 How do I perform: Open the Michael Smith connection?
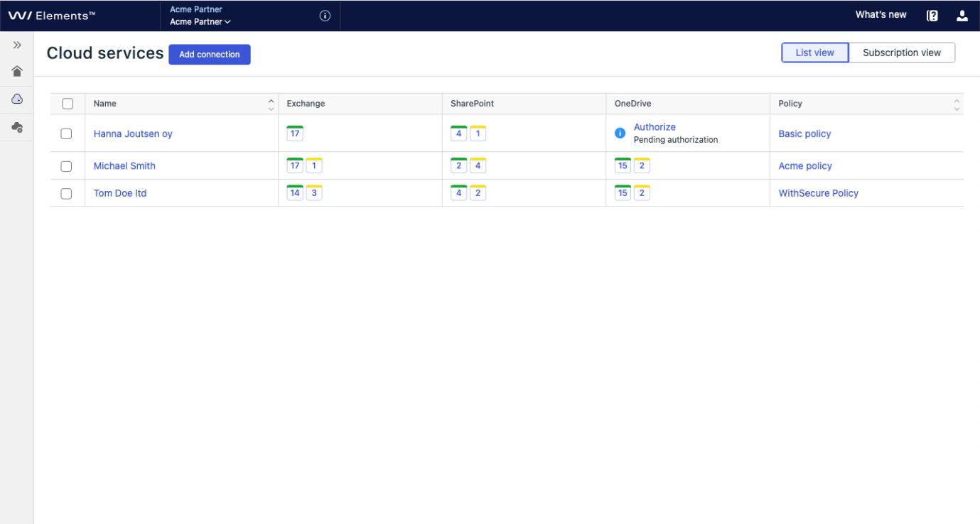point(124,165)
